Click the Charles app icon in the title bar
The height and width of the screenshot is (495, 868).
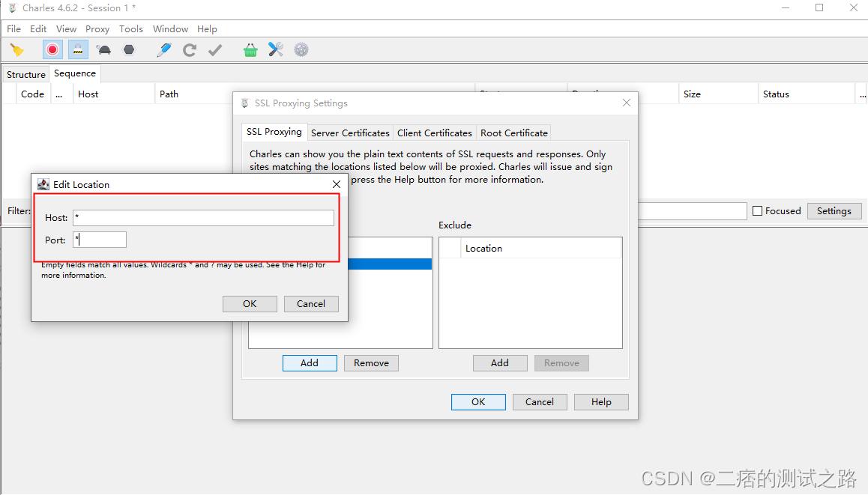[x=12, y=7]
